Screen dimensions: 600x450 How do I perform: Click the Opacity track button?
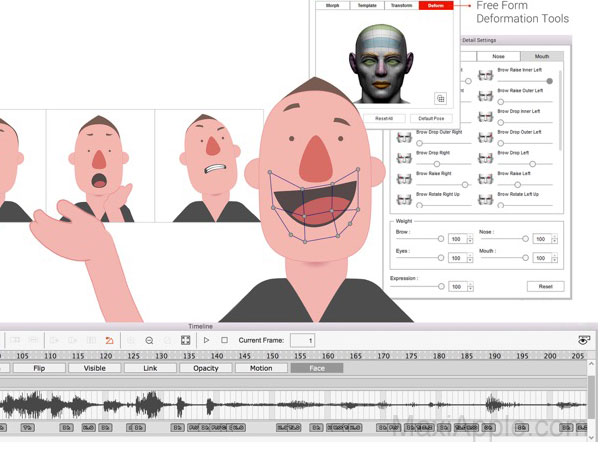(205, 368)
